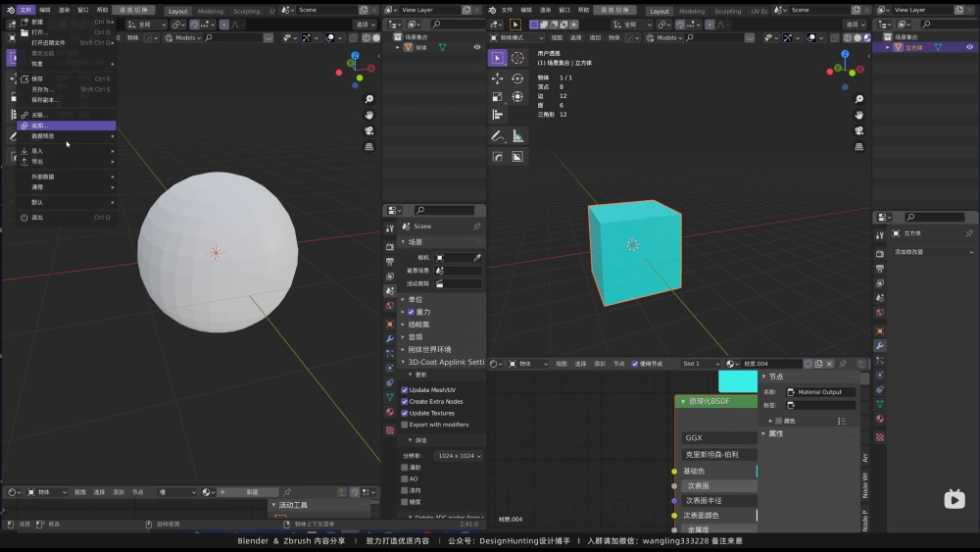Click the Material Output name field

pos(820,392)
